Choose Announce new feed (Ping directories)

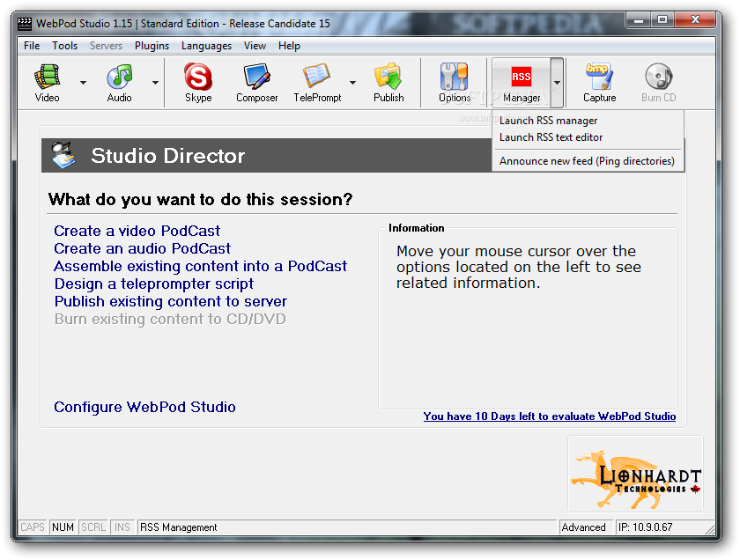tap(588, 161)
